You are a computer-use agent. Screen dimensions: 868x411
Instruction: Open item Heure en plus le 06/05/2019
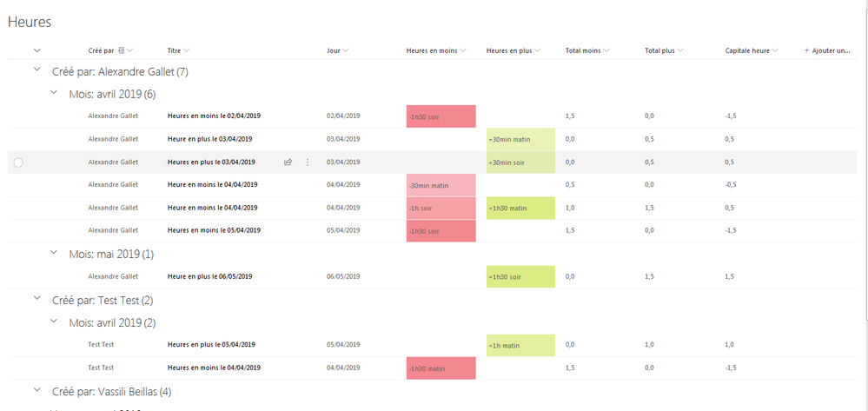(210, 276)
